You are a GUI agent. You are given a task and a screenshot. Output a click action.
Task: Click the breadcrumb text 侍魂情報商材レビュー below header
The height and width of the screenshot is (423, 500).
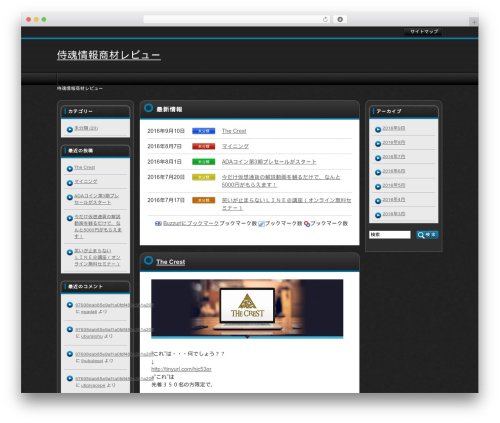(x=80, y=88)
